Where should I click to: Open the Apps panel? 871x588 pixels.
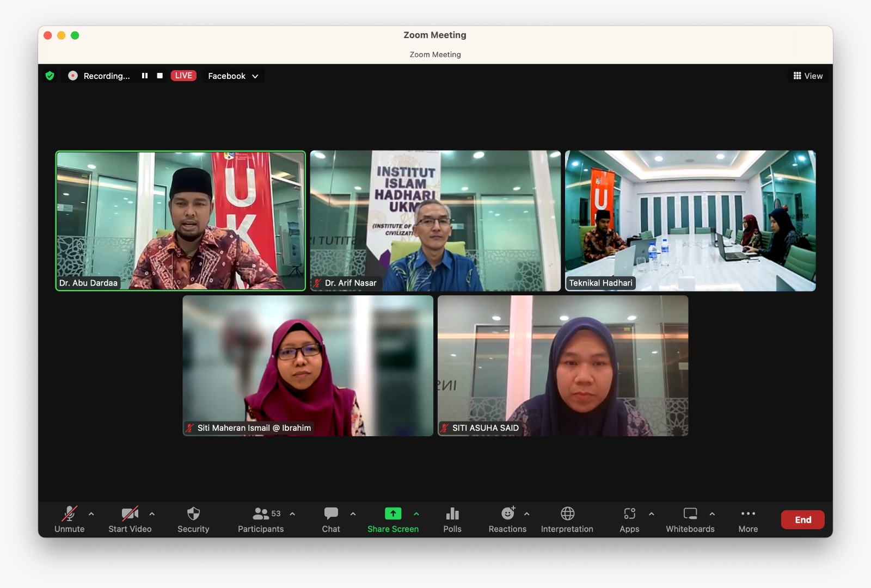coord(629,519)
